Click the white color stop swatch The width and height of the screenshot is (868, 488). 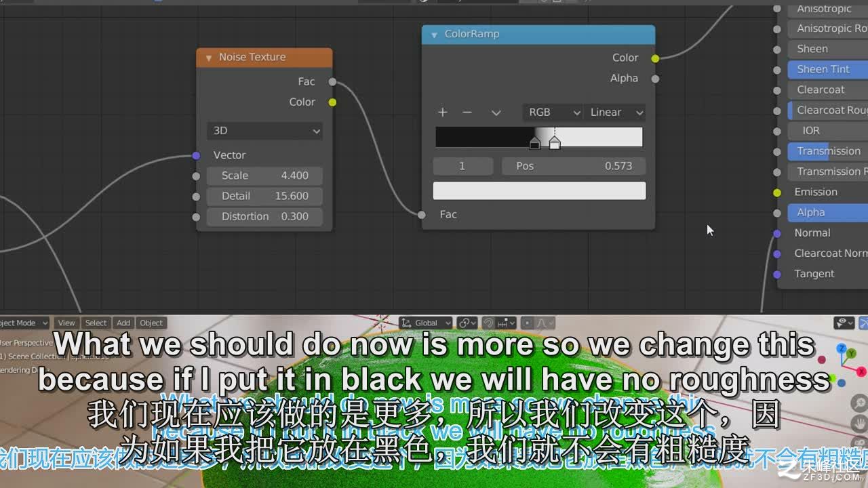[539, 190]
